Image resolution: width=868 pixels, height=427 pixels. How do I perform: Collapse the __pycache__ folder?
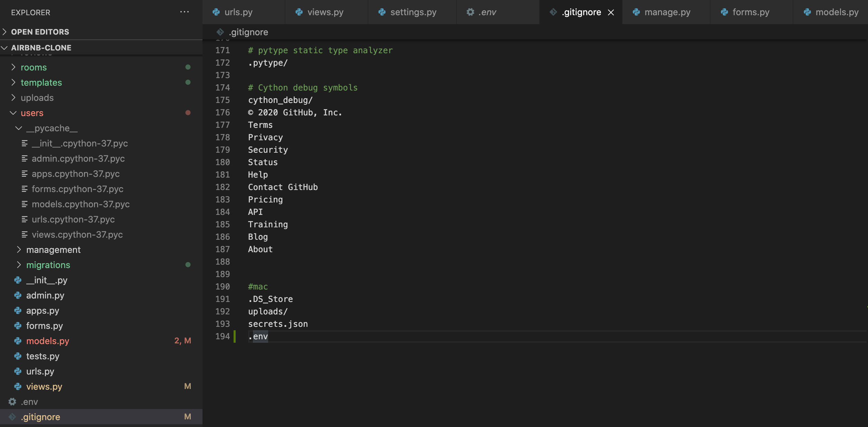[x=19, y=128]
